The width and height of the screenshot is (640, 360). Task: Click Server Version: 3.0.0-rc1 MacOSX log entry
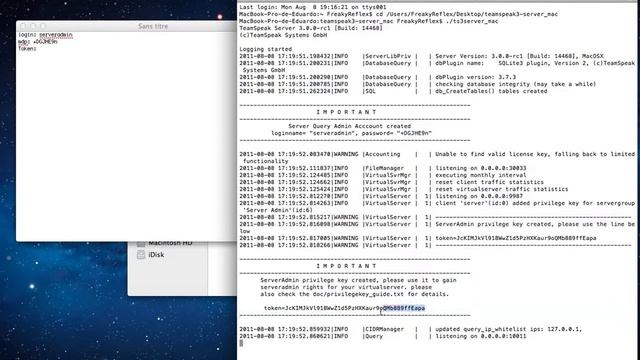[519, 56]
